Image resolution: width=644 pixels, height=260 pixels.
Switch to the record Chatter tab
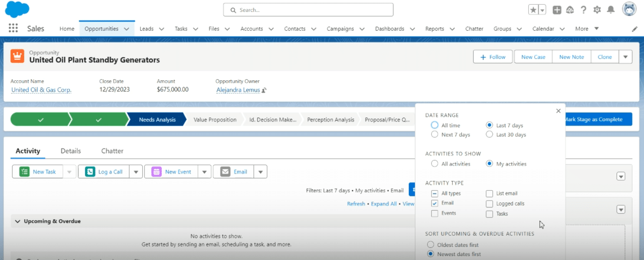(x=112, y=151)
